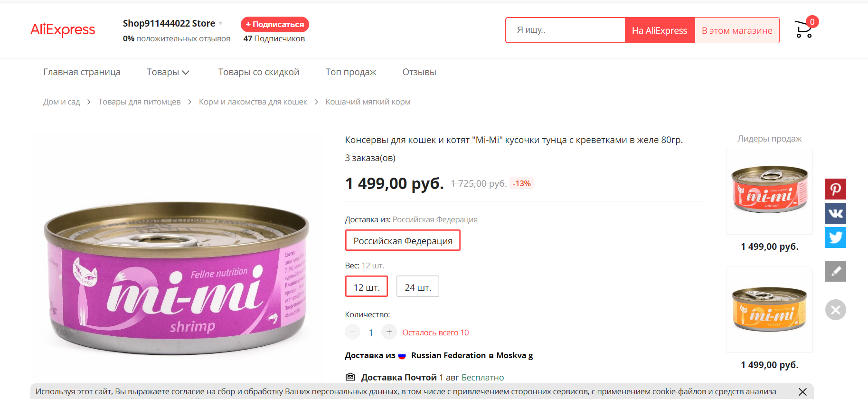Increase quantity with plus button
868x399 pixels.
pos(389,332)
